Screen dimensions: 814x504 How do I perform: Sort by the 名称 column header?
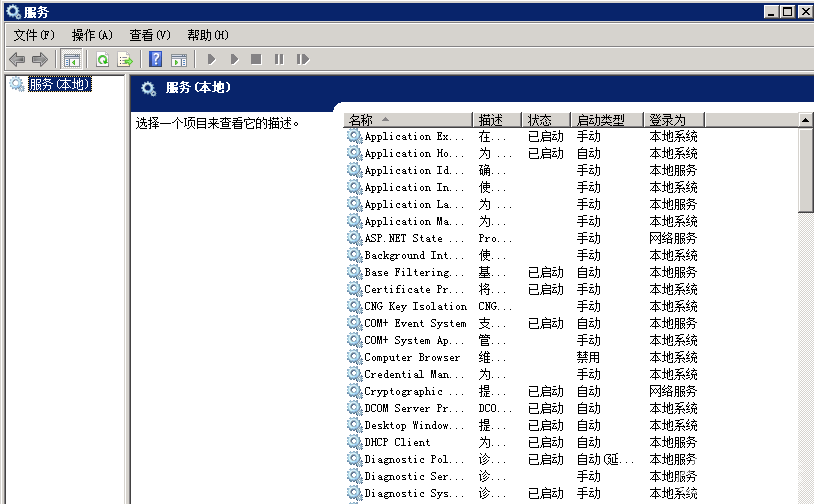point(408,120)
